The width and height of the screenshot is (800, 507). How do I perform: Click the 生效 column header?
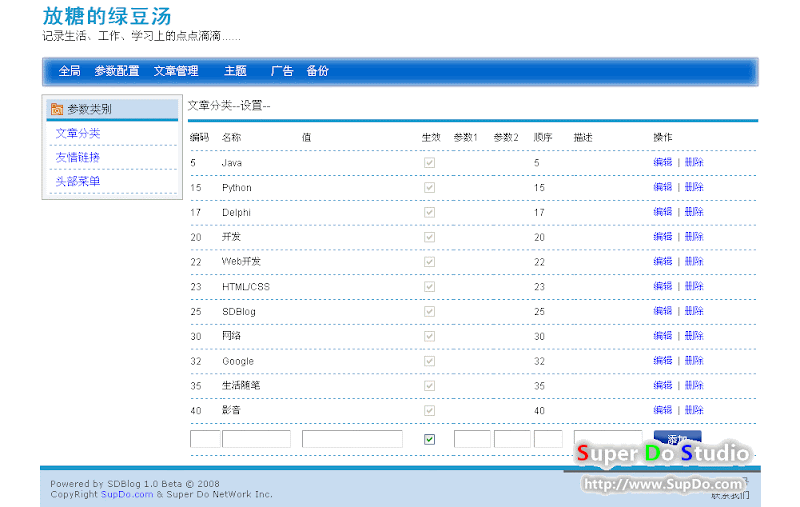(x=431, y=138)
